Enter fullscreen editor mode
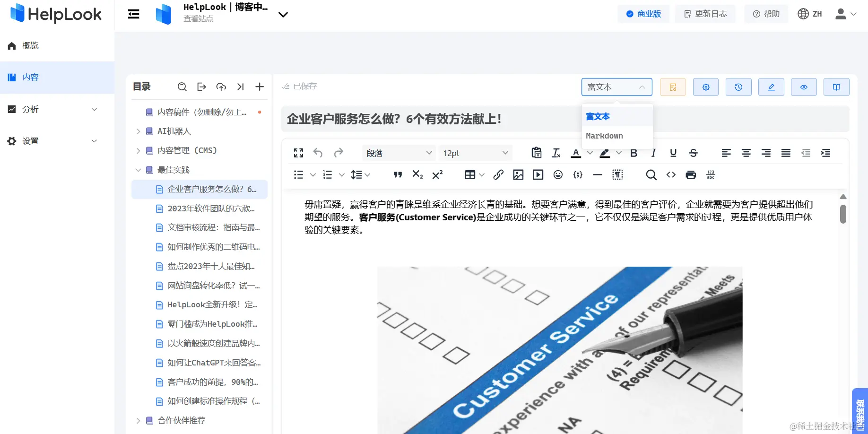The image size is (868, 434). coord(298,153)
